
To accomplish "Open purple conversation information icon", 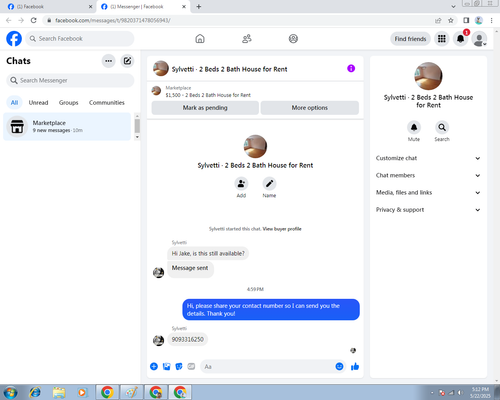I will [x=351, y=68].
